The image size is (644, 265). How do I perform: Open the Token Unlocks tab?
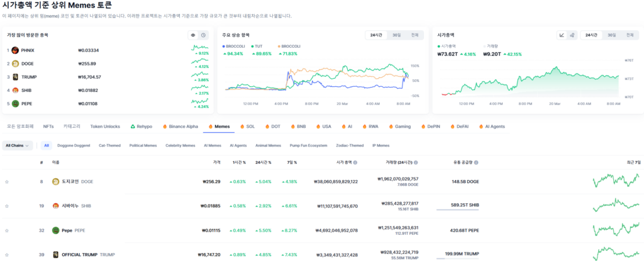[x=105, y=127]
